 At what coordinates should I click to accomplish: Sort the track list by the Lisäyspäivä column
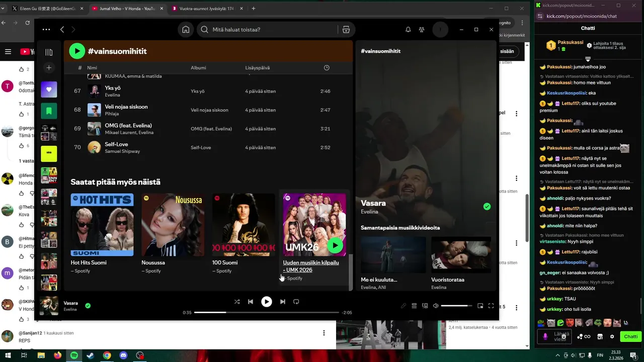[257, 68]
